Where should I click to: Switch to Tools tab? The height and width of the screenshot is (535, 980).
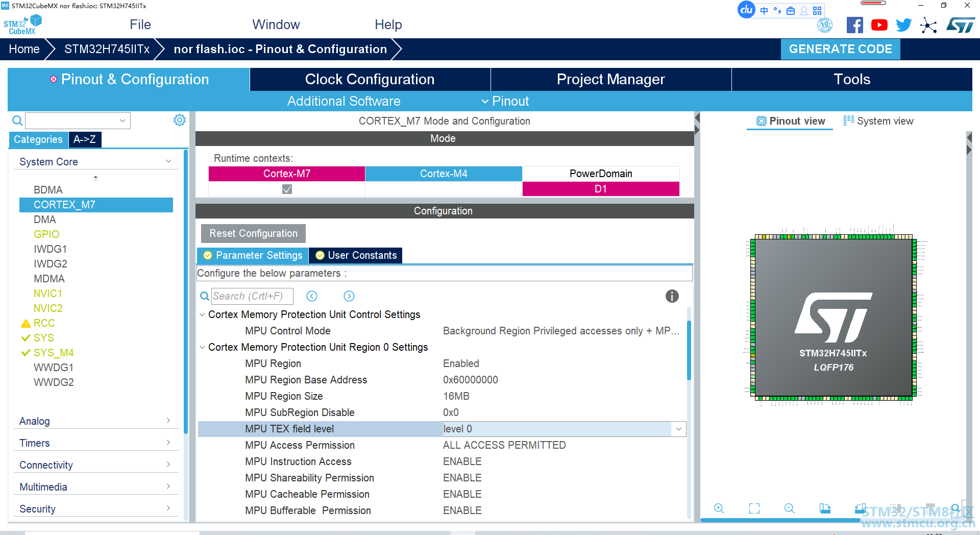coord(852,80)
